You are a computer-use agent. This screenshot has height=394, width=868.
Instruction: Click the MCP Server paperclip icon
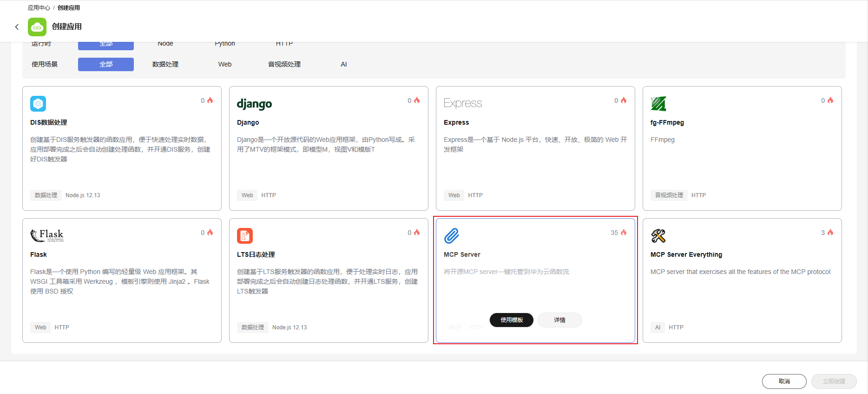[452, 236]
